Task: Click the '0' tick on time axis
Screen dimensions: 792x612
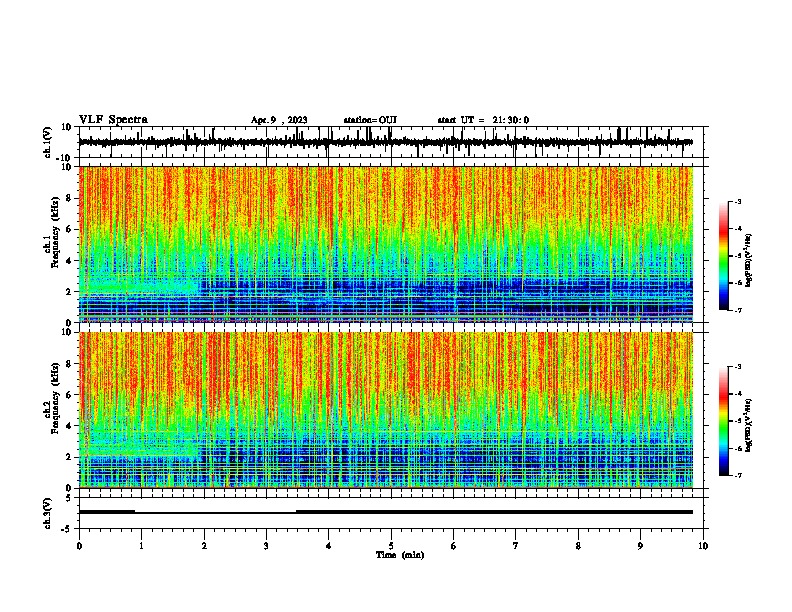Action: 79,546
